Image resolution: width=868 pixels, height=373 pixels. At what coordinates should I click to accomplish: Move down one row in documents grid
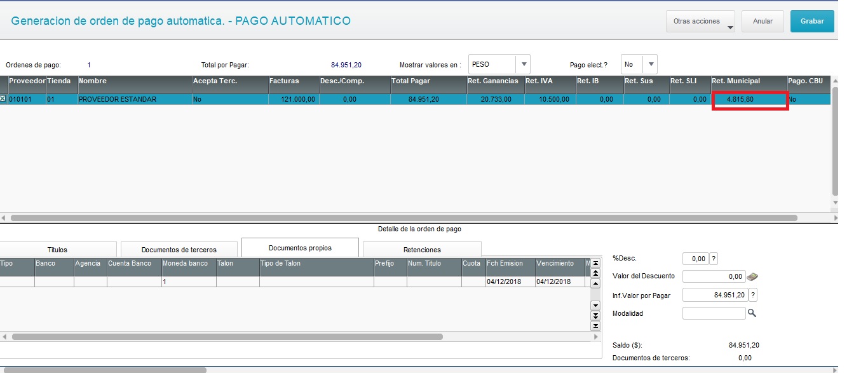[595, 305]
